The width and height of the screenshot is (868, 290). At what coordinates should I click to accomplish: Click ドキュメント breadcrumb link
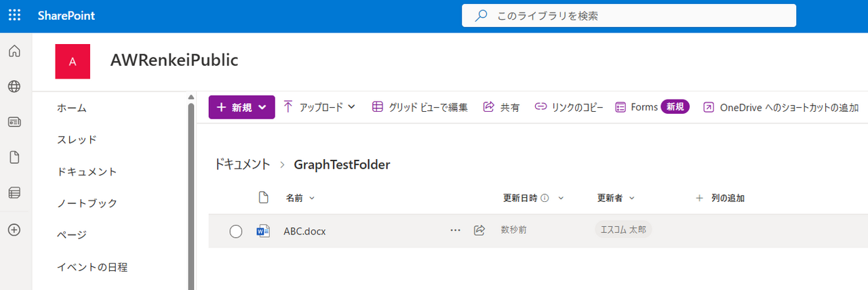pyautogui.click(x=241, y=165)
